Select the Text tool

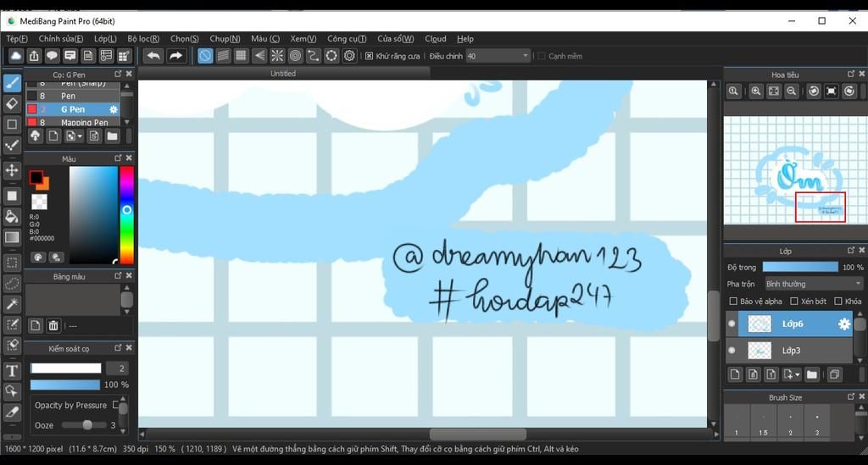12,371
